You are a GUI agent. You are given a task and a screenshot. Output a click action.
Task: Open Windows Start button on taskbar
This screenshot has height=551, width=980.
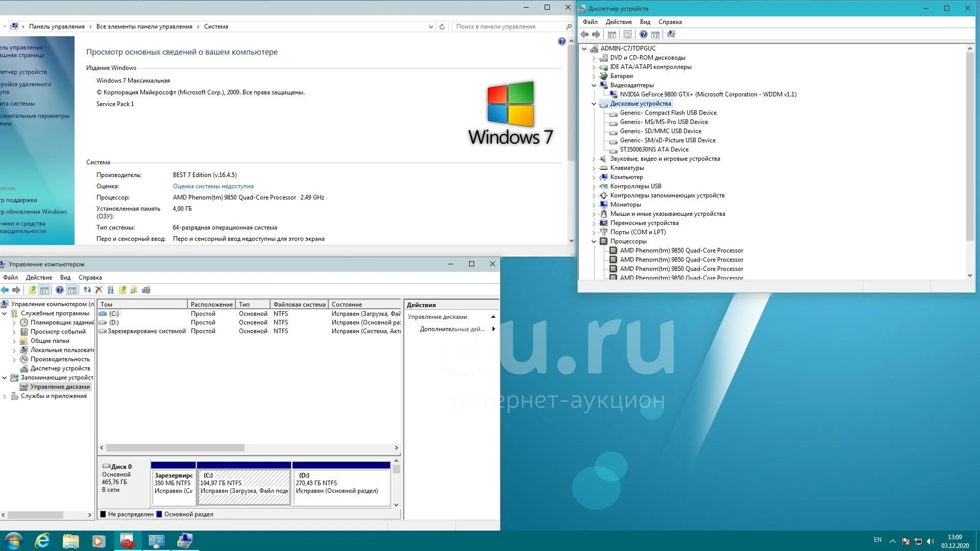coord(14,541)
